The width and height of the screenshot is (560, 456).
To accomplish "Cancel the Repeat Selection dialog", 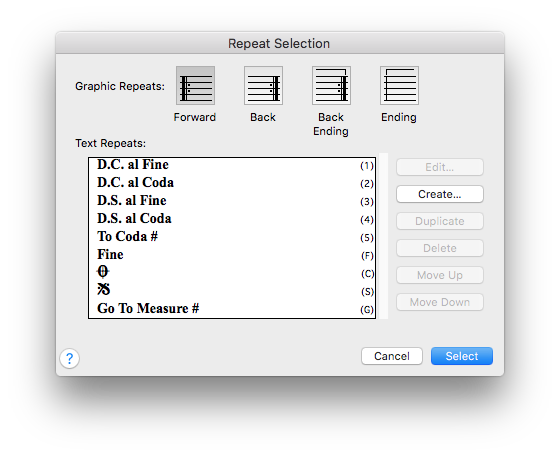I will tap(392, 356).
